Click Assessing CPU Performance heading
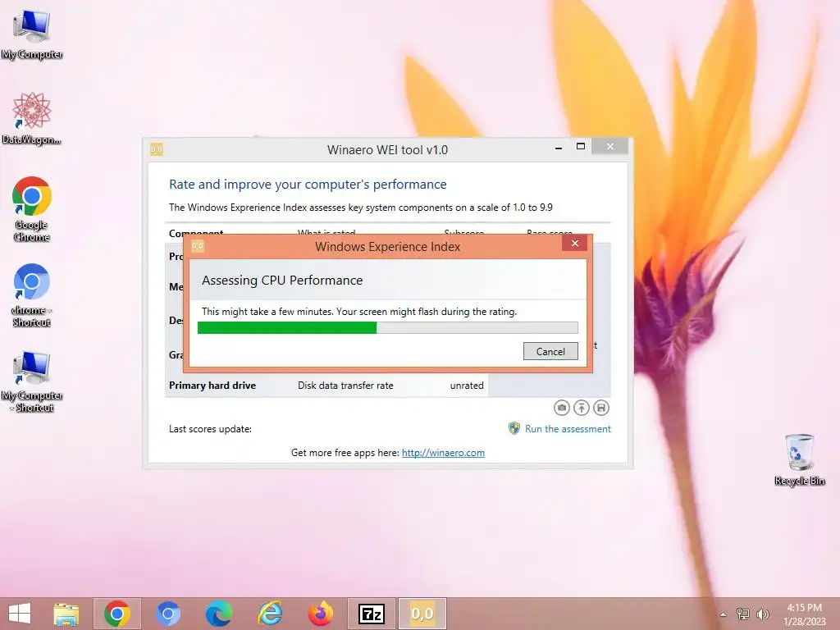 pos(282,281)
